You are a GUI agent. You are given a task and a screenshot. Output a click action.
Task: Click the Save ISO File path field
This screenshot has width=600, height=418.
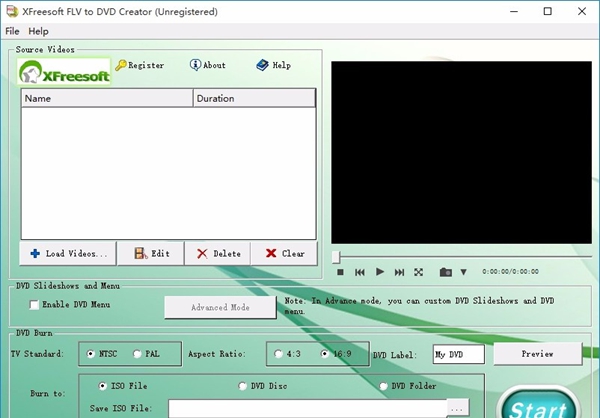tap(308, 408)
